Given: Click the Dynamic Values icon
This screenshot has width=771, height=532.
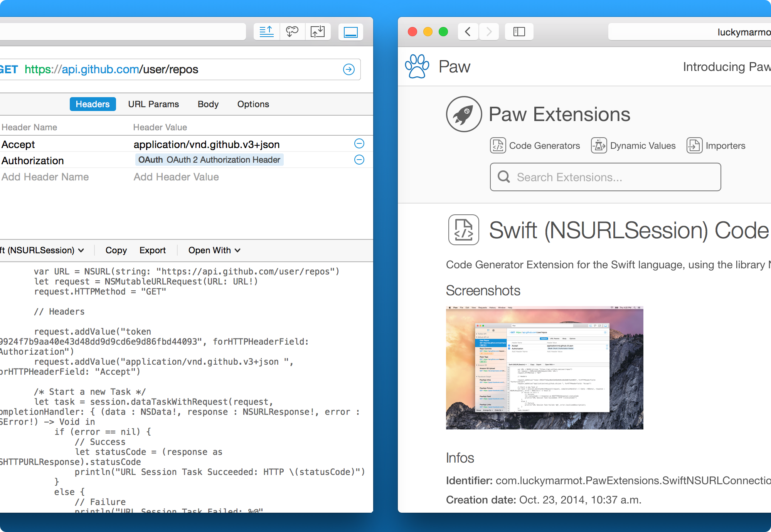Looking at the screenshot, I should [599, 146].
